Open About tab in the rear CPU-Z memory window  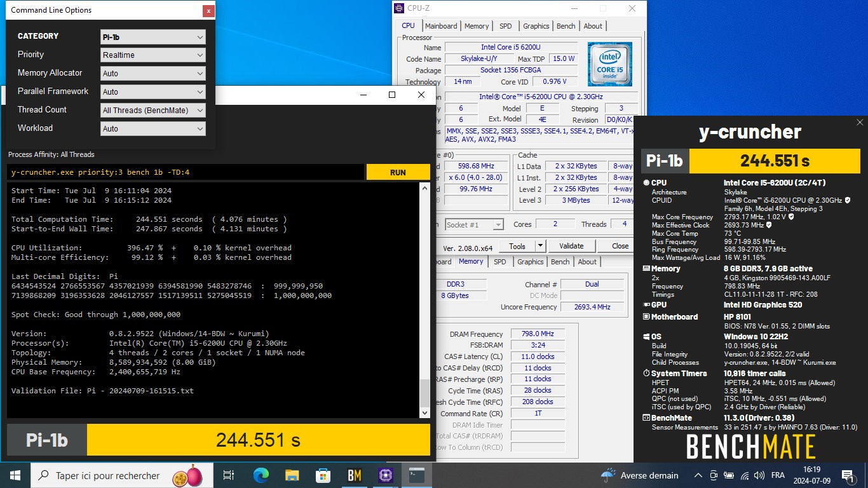point(587,262)
